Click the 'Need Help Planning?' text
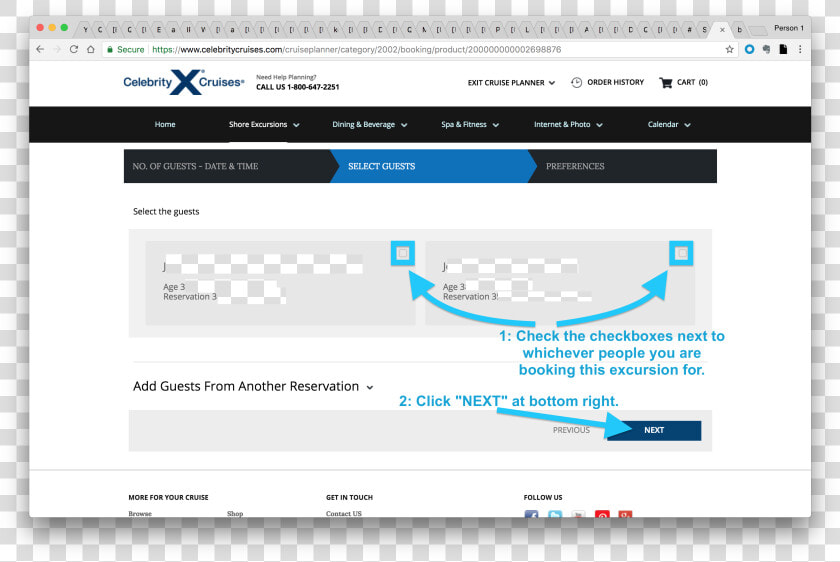This screenshot has width=840, height=562. point(286,77)
